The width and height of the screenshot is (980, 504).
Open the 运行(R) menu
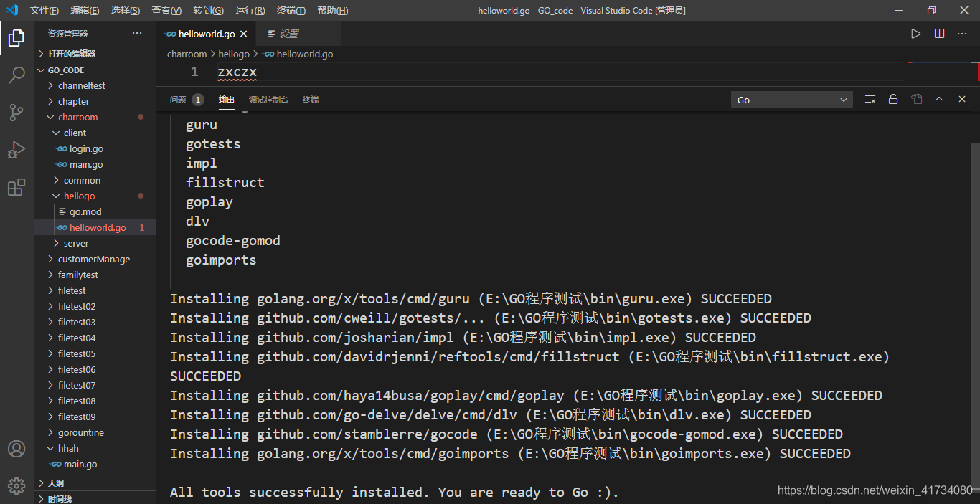point(250,10)
